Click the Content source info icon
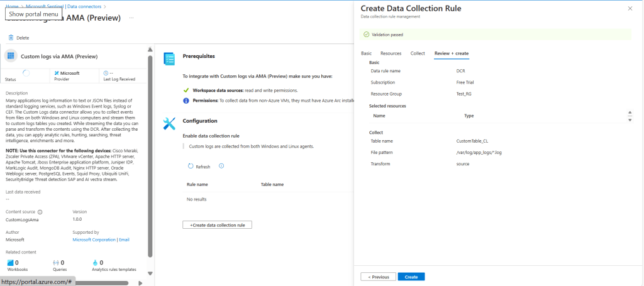 [40, 212]
